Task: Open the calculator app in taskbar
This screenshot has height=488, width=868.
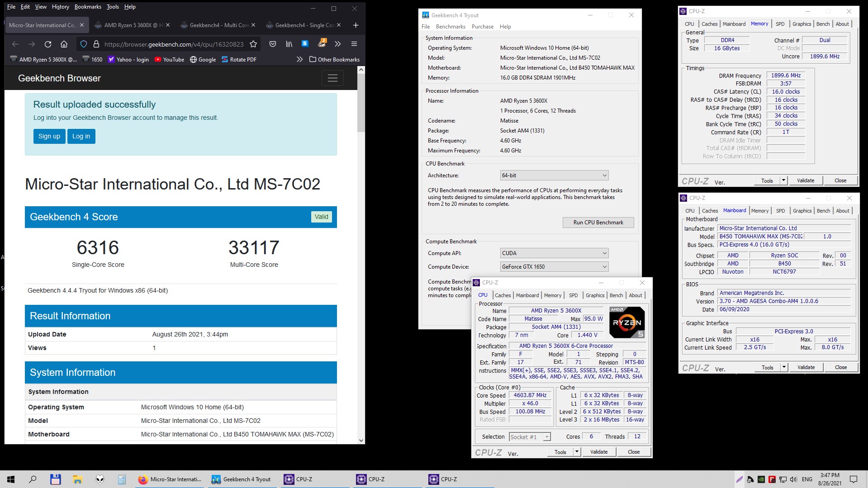Action: tap(122, 479)
